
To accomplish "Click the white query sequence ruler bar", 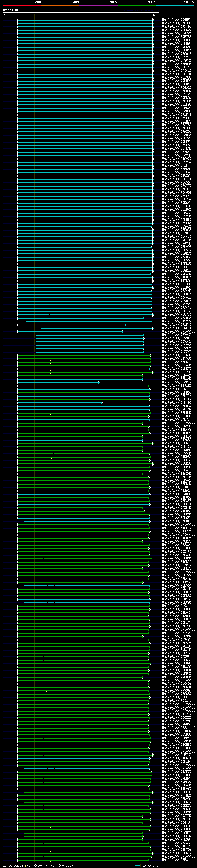I will 81,12.
